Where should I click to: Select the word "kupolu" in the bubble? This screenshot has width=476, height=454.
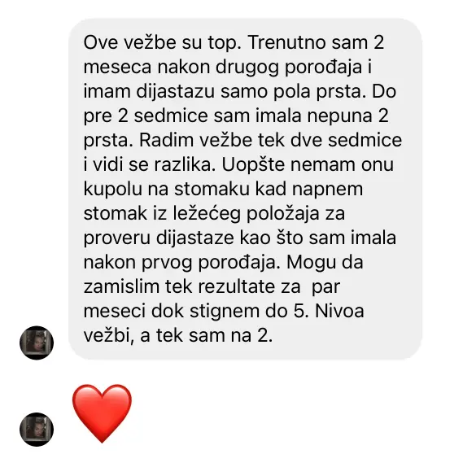[113, 190]
